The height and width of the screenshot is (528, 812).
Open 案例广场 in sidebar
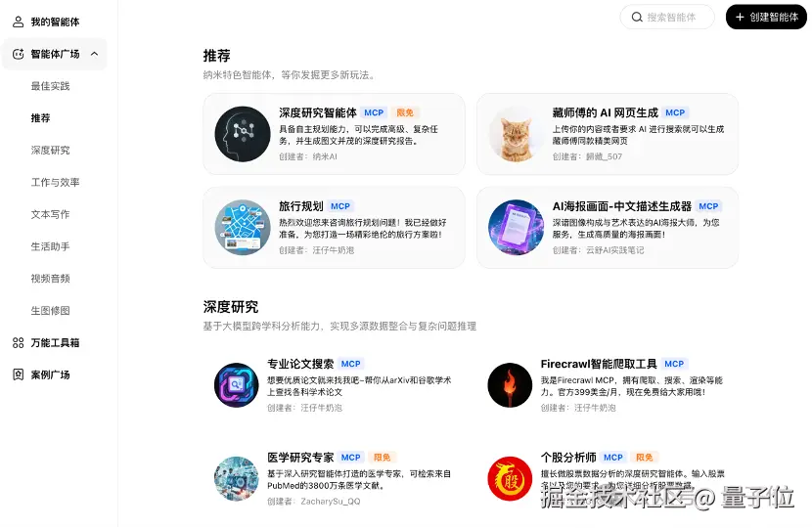(50, 374)
